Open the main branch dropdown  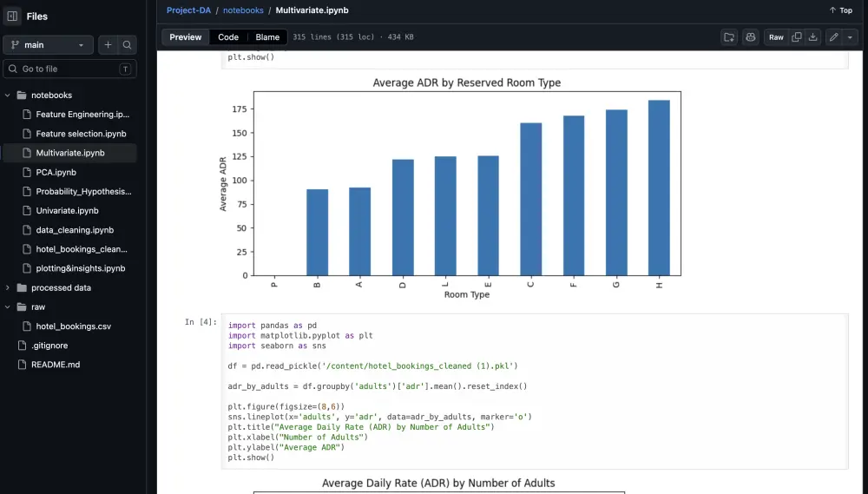point(48,45)
